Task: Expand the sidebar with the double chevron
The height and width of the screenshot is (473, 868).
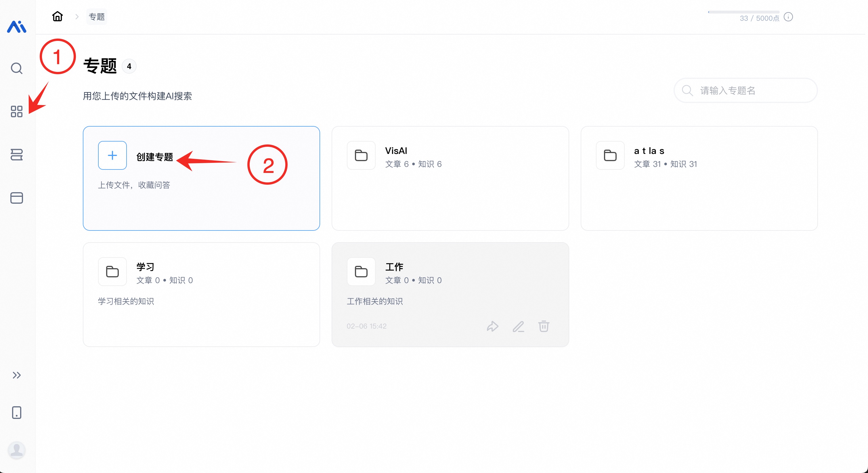Action: pyautogui.click(x=16, y=375)
